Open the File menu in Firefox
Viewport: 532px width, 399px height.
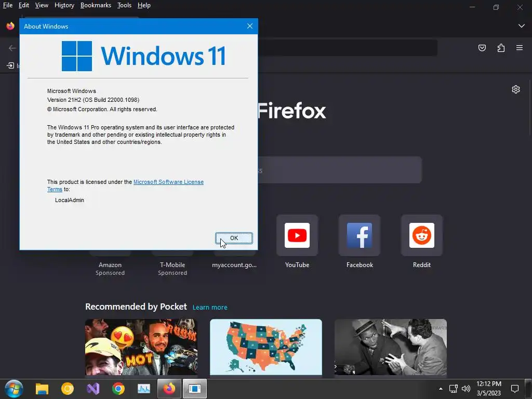(x=8, y=5)
